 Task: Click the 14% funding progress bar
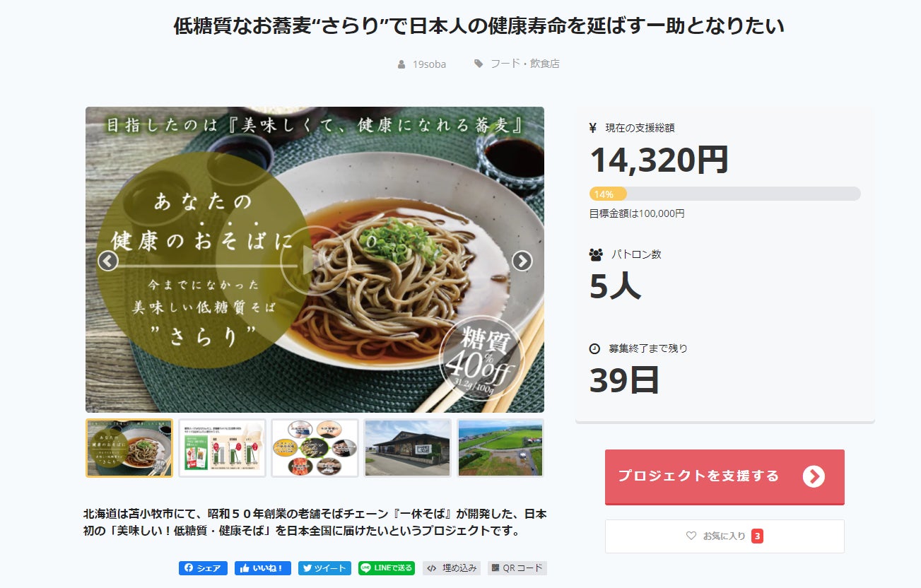click(x=725, y=194)
